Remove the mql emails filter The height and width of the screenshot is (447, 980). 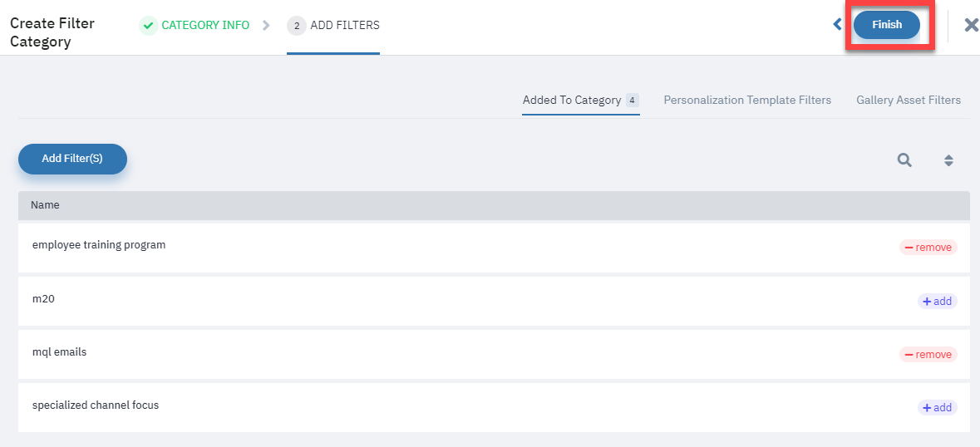point(928,355)
